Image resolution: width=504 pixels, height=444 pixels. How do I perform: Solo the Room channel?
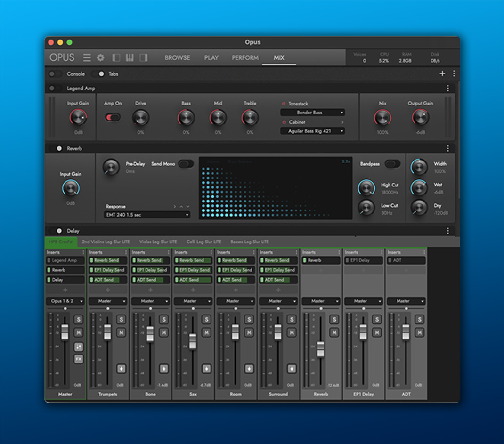(x=249, y=319)
